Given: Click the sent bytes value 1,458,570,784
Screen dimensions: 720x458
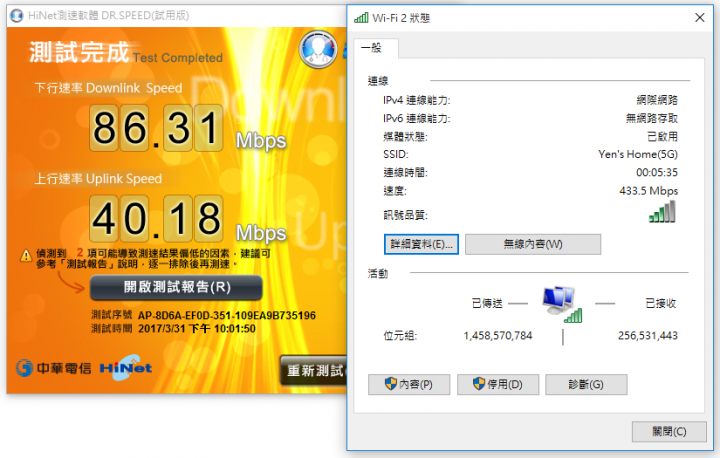Looking at the screenshot, I should click(x=498, y=336).
